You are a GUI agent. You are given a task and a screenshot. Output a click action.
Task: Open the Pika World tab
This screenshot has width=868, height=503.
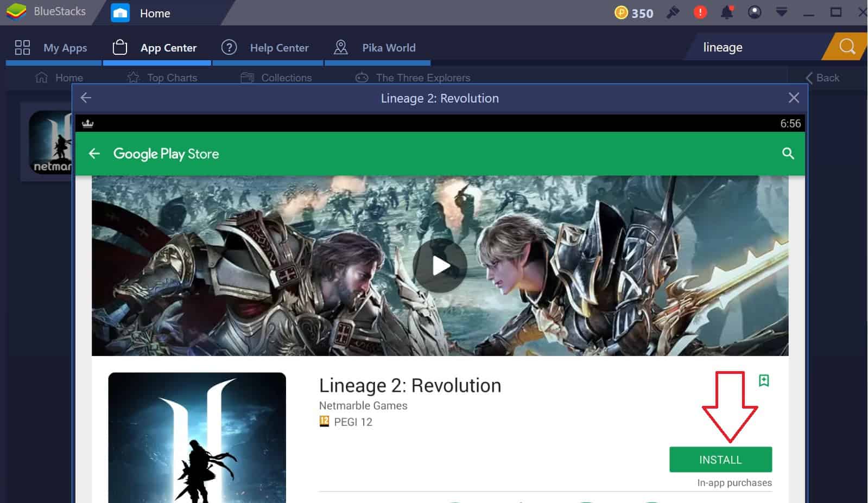[377, 48]
